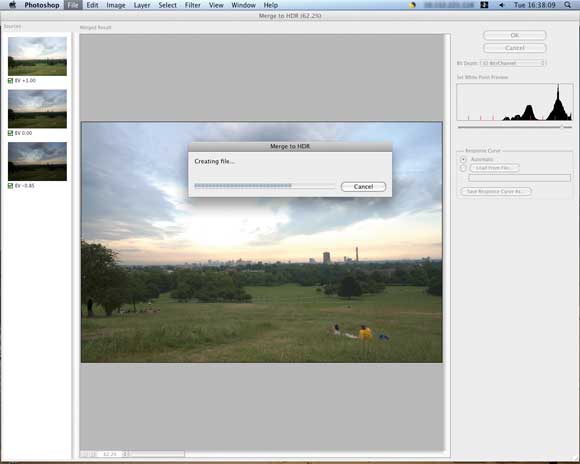Viewport: 580px width, 464px height.
Task: Click OK in the Merge to HDR window
Action: coord(515,36)
